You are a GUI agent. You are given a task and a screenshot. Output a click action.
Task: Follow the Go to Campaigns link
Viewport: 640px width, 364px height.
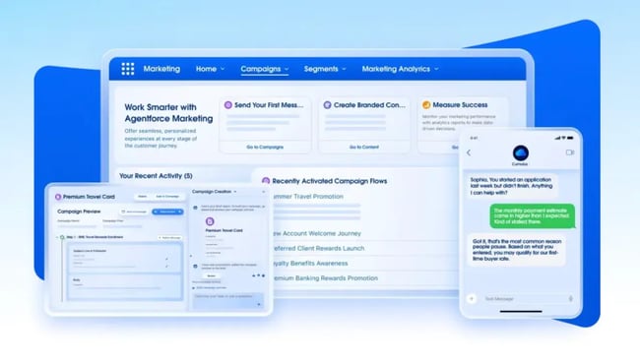[x=265, y=147]
